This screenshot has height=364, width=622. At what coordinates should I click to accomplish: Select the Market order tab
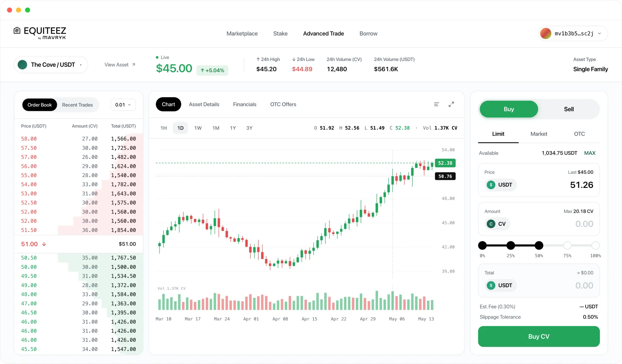click(x=539, y=134)
